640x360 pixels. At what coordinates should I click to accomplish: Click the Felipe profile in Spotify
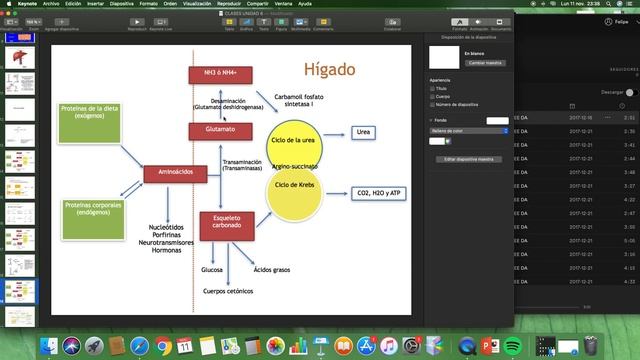(617, 22)
